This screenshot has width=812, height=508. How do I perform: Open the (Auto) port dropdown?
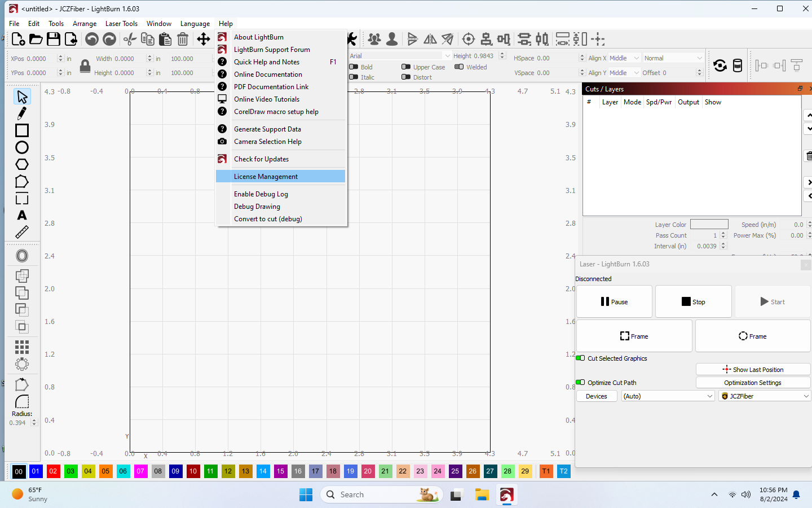(668, 396)
